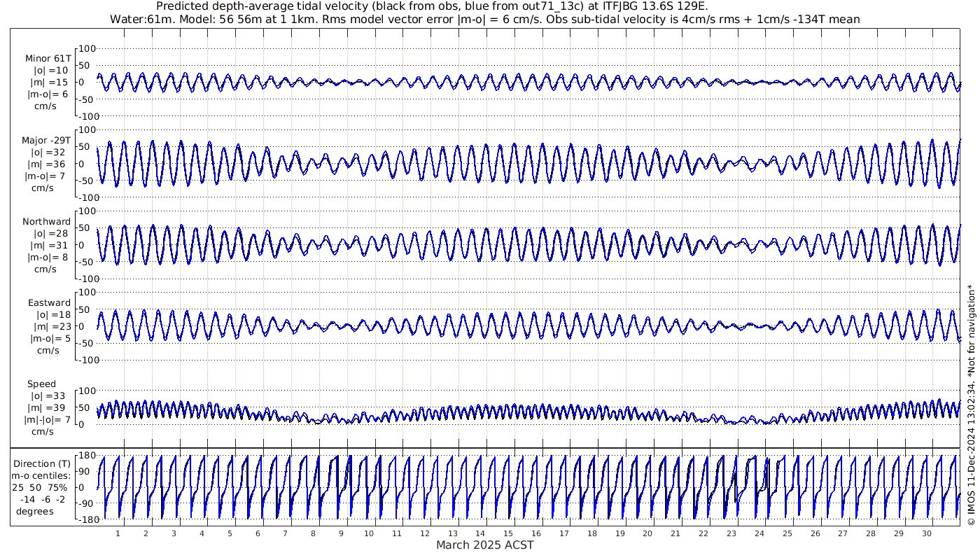Pick day "30" on the date axis
This screenshot has width=980, height=560.
[x=926, y=533]
